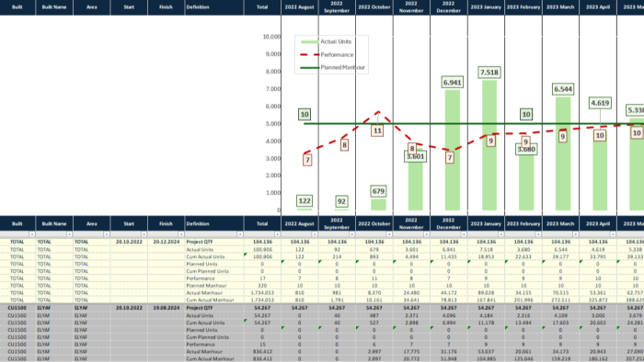Select the 6.941 data label on chart

point(453,83)
